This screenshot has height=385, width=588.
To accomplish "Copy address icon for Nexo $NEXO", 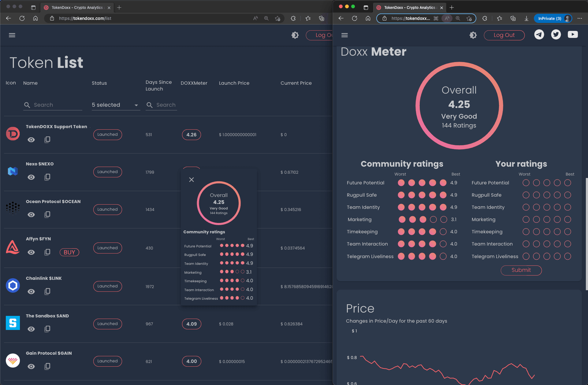I will 47,177.
